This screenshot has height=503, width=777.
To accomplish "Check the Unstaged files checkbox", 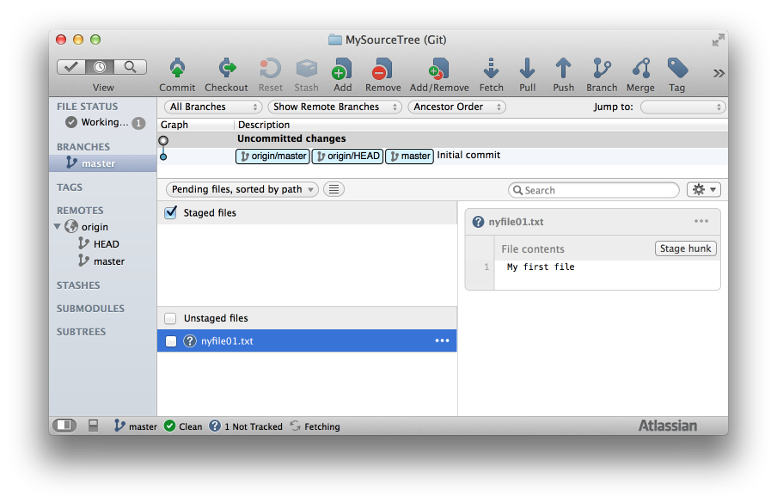I will [x=170, y=318].
